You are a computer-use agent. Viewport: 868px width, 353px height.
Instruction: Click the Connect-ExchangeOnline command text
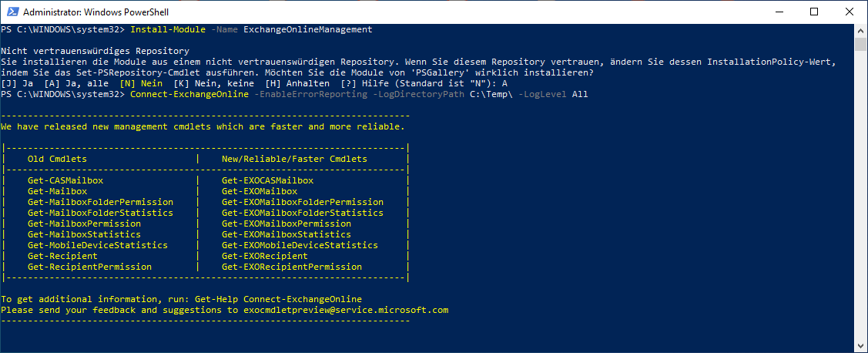click(189, 94)
